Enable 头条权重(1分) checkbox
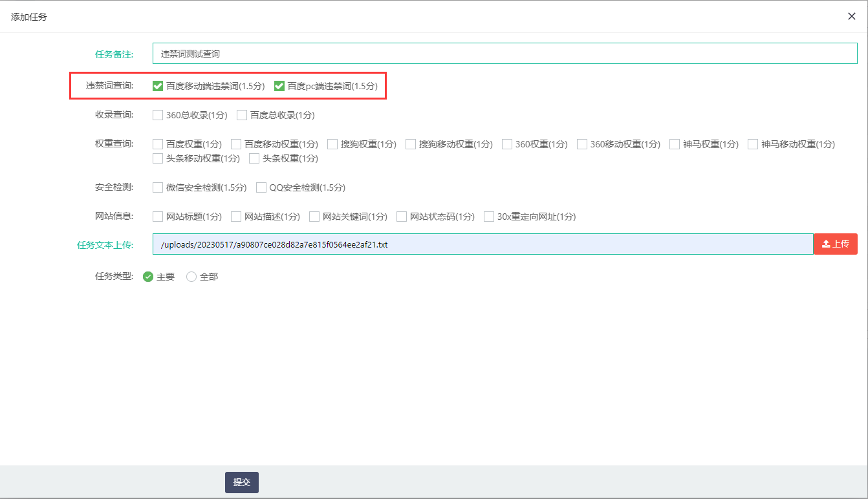 tap(254, 158)
